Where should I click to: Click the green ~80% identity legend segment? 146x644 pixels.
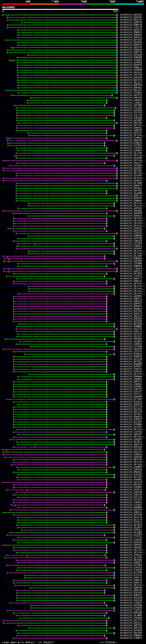click(x=101, y=4)
